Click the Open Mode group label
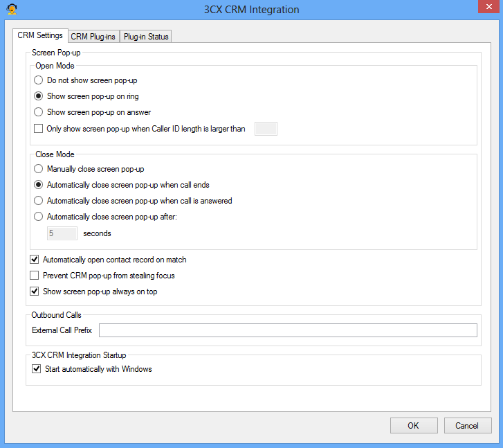Viewport: 503px width, 448px height. (x=55, y=66)
